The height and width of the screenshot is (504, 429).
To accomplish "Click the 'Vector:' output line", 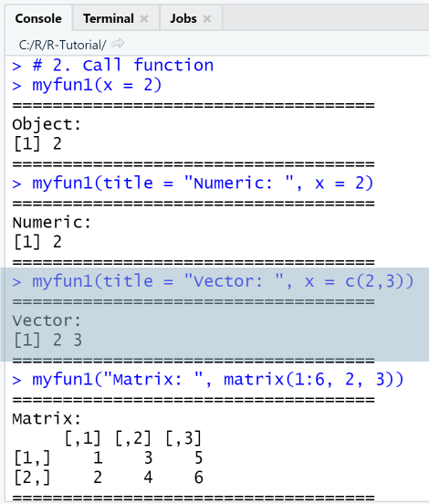I will 47,320.
